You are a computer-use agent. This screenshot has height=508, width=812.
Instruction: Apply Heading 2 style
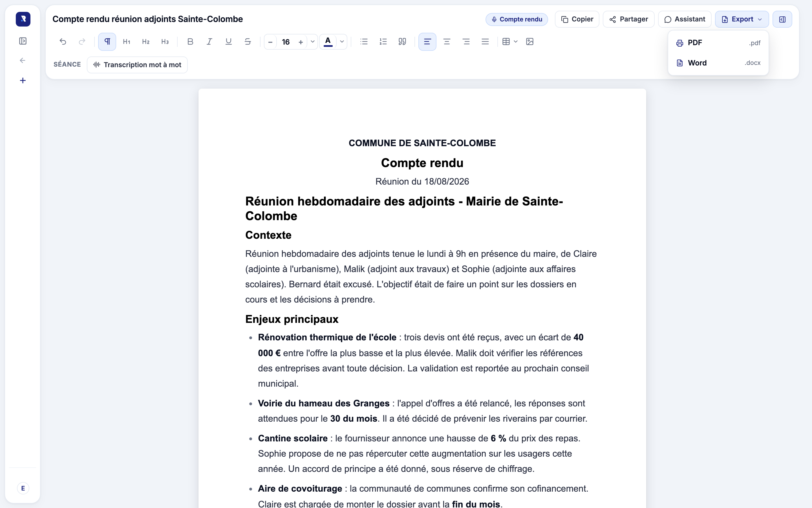click(x=145, y=42)
